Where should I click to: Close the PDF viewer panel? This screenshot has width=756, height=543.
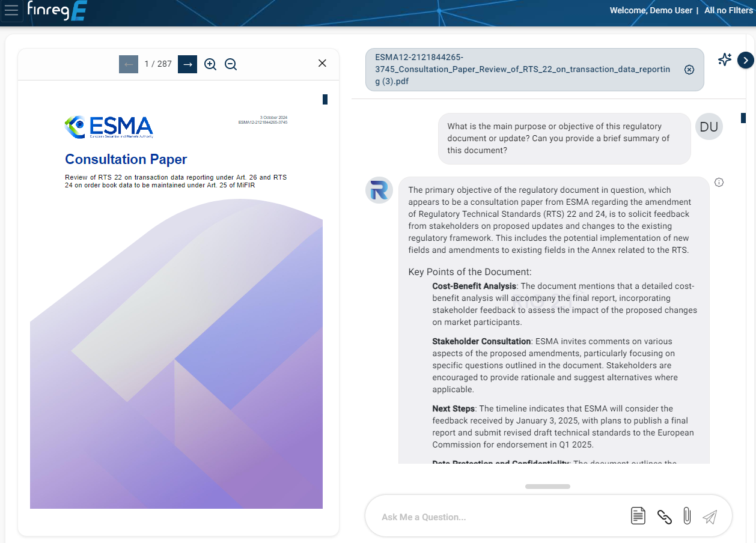tap(322, 63)
